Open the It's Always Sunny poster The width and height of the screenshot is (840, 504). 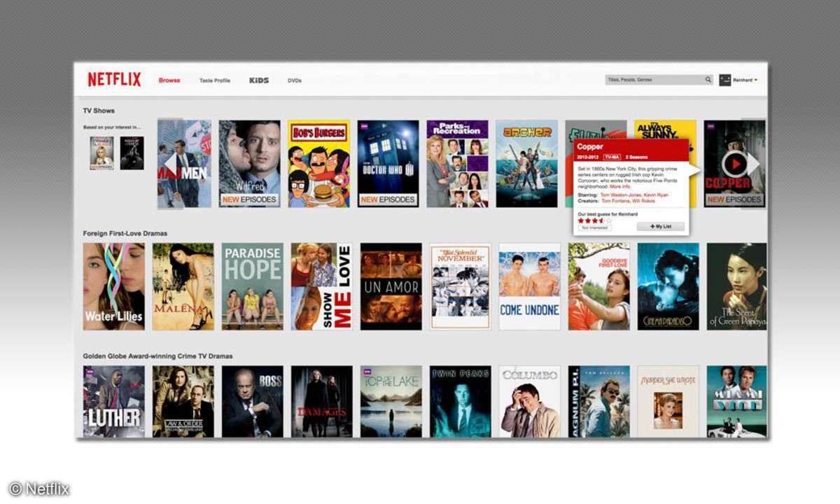click(x=666, y=129)
